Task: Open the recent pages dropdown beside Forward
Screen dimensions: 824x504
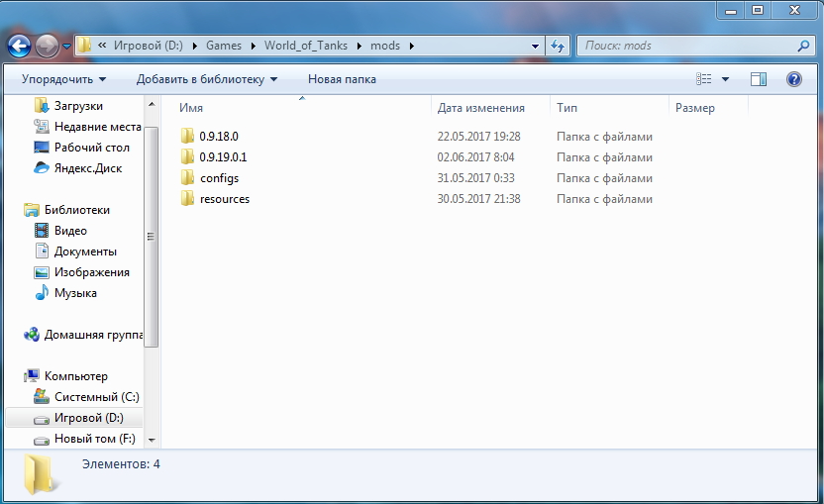Action: click(66, 47)
